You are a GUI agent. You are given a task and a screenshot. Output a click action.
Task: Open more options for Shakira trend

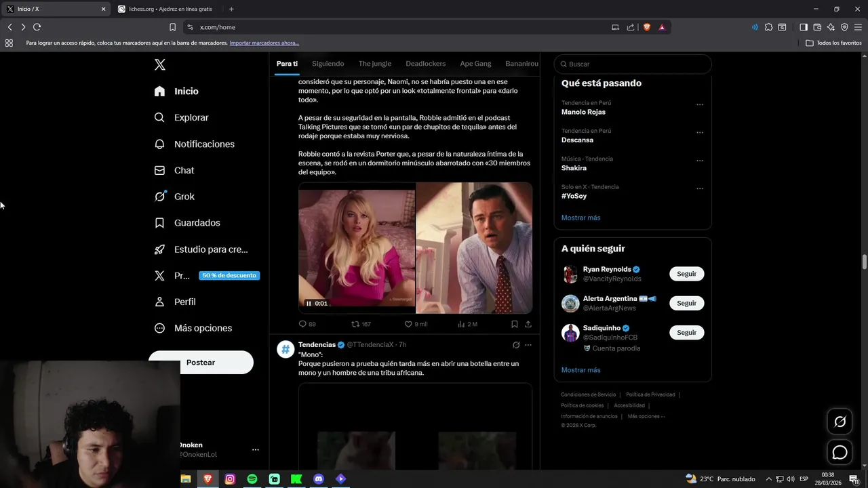pyautogui.click(x=700, y=161)
